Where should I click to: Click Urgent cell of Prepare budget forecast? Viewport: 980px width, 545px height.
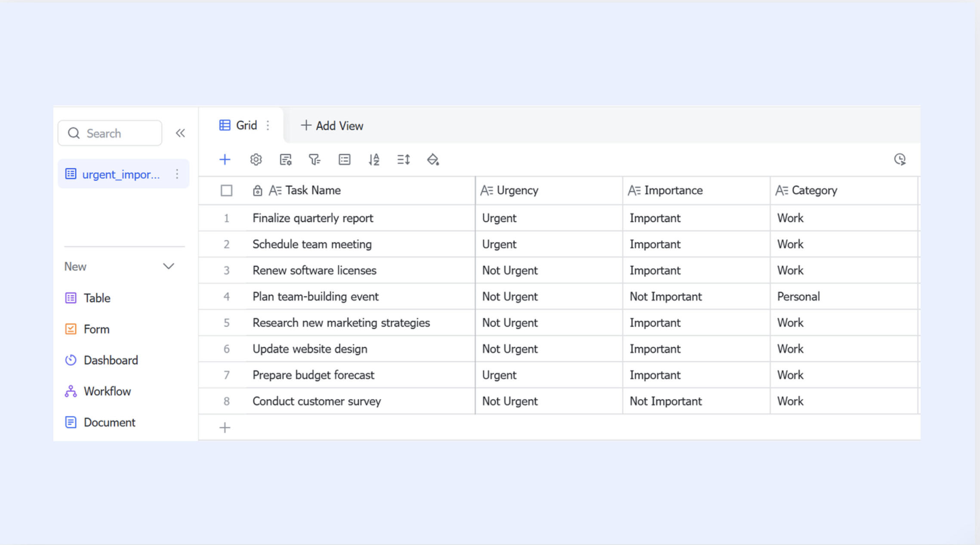coord(549,375)
